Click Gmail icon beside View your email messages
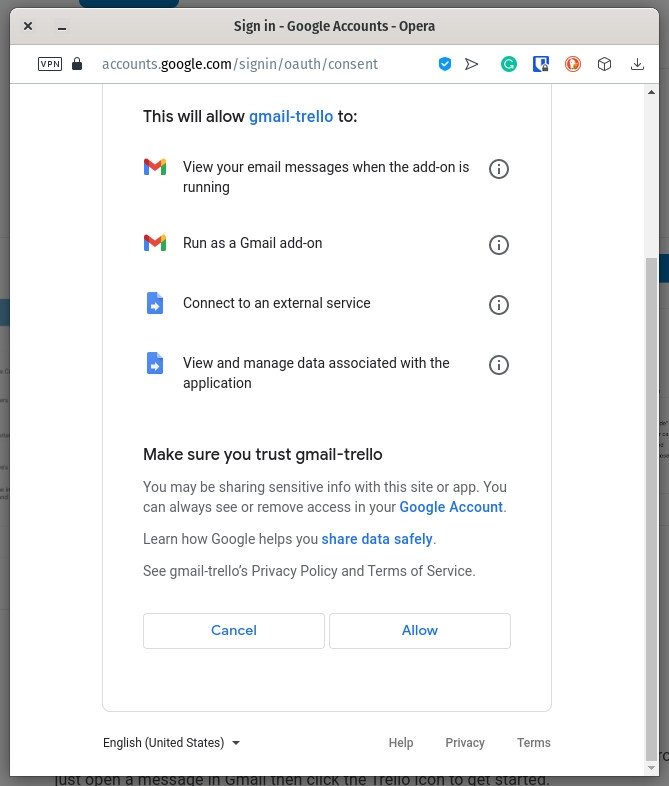669x786 pixels. tap(155, 167)
